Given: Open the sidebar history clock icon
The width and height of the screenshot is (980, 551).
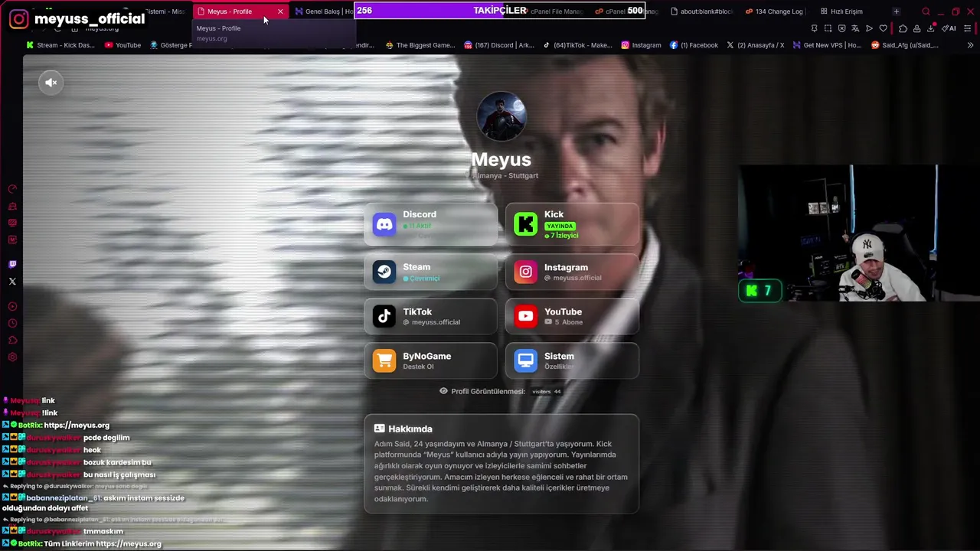Looking at the screenshot, I should (x=12, y=323).
